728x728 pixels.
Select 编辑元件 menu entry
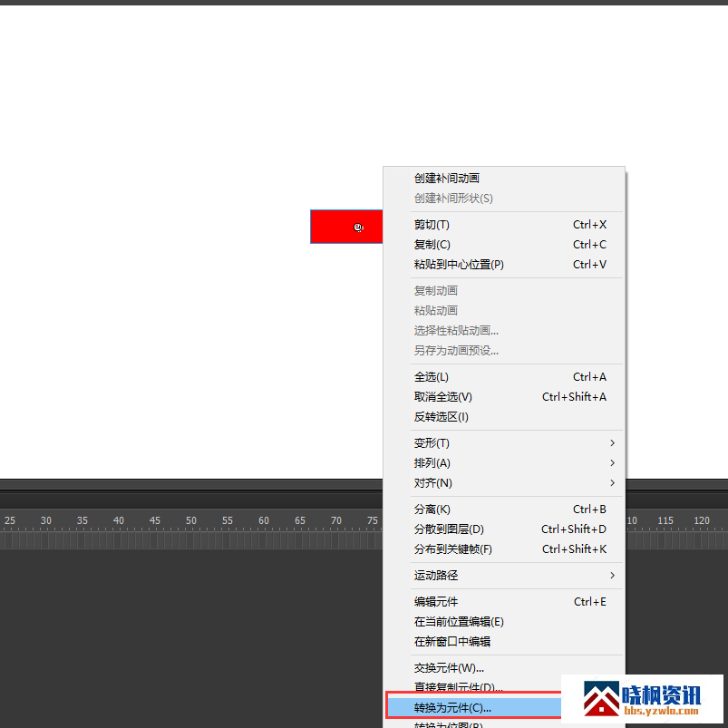point(504,602)
